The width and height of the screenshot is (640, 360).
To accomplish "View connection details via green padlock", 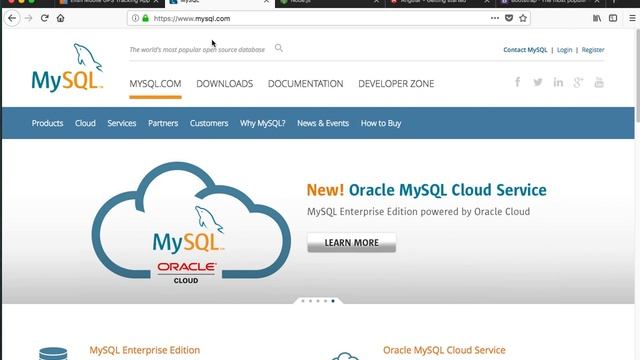I will (145, 18).
